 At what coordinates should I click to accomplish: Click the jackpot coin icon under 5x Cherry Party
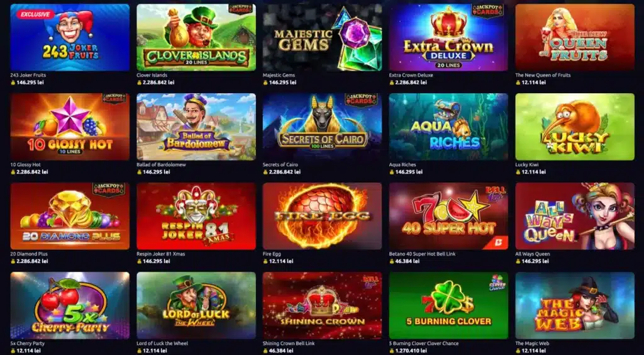pos(13,351)
